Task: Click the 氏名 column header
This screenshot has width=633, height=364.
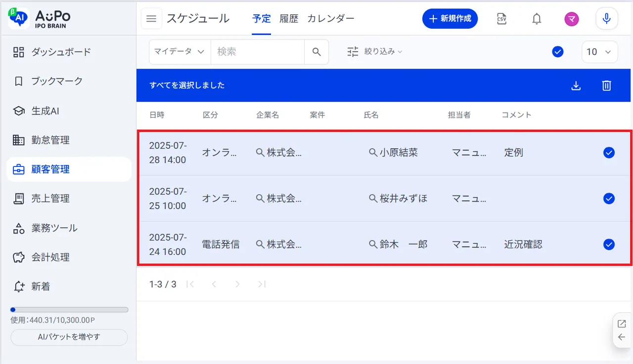Action: (x=371, y=115)
